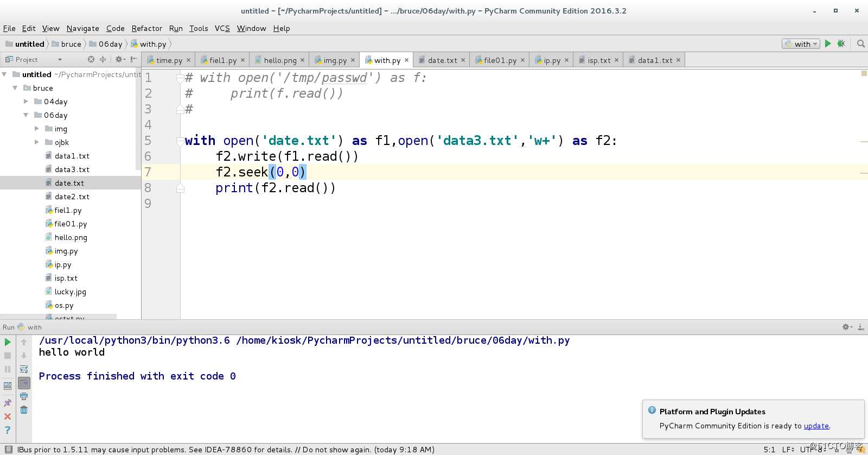868x455 pixels.
Task: Click script path link in console output
Action: tap(403, 340)
